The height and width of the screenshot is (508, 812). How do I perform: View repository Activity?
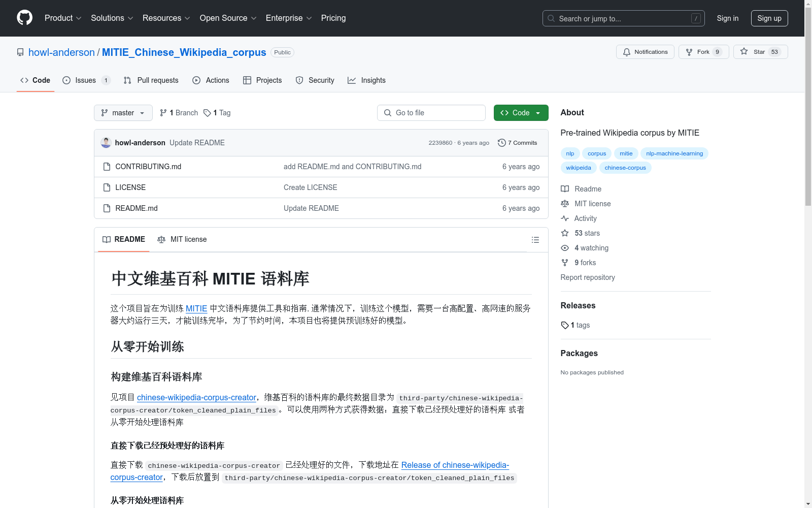(579, 218)
